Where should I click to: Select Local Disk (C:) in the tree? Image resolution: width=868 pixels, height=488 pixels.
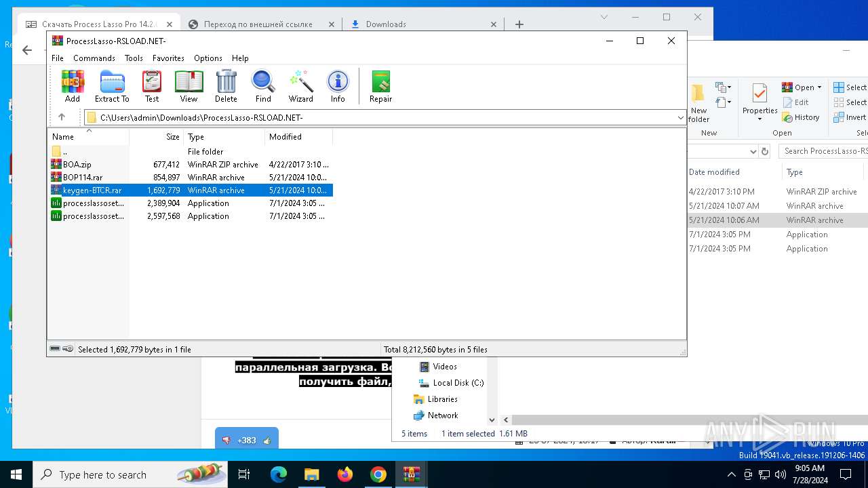(451, 383)
